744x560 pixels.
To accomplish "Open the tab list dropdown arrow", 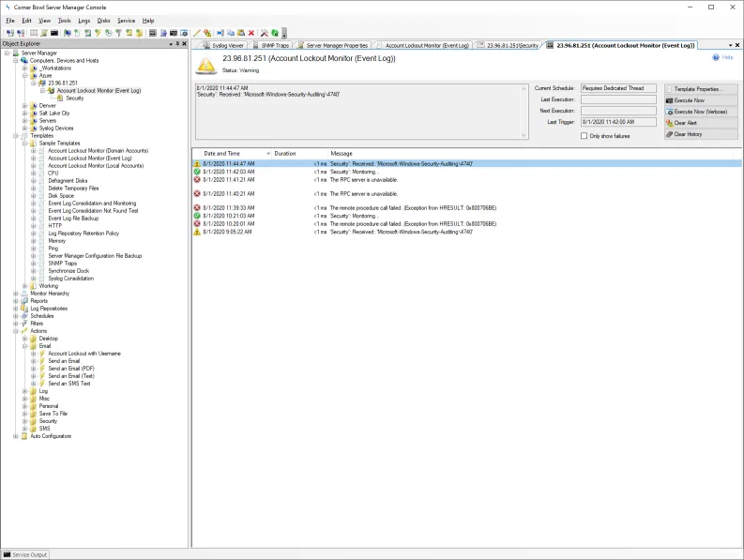I will [x=731, y=45].
